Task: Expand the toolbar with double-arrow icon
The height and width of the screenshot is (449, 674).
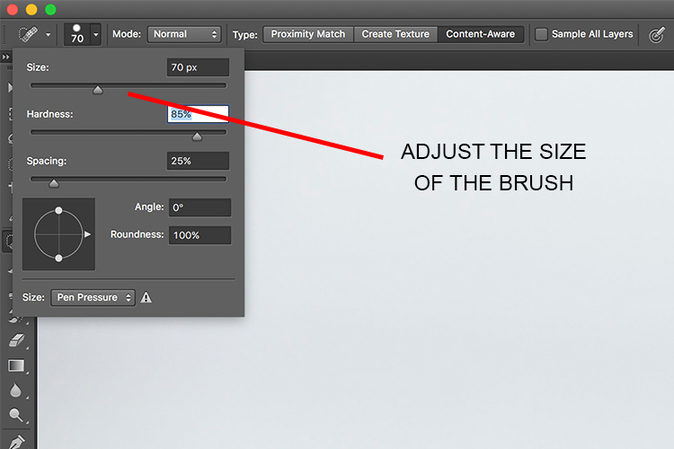Action: click(x=6, y=57)
